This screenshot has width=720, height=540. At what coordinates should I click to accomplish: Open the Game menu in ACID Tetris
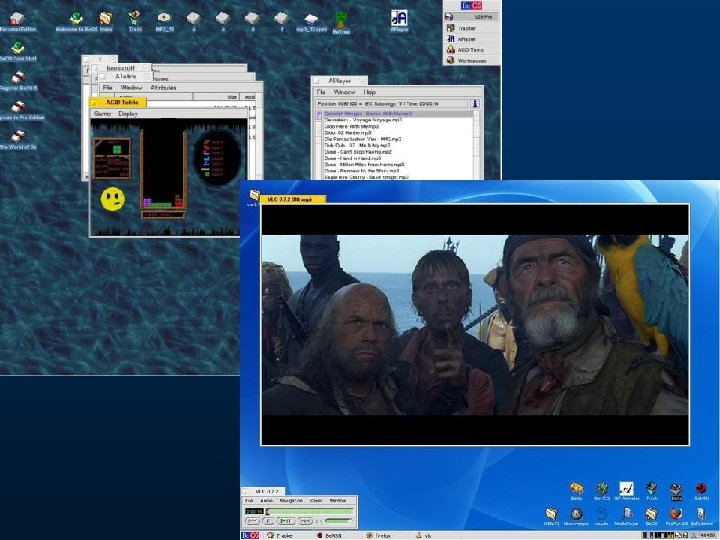pyautogui.click(x=102, y=113)
